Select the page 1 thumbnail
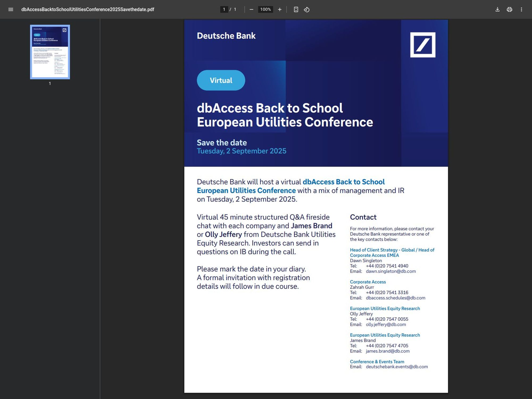The image size is (532, 399). [x=50, y=52]
